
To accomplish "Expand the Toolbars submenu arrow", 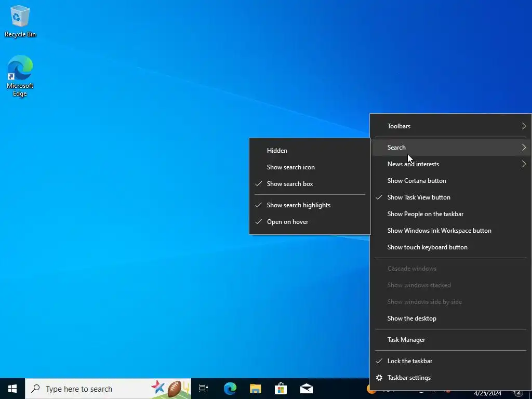I will (x=524, y=126).
